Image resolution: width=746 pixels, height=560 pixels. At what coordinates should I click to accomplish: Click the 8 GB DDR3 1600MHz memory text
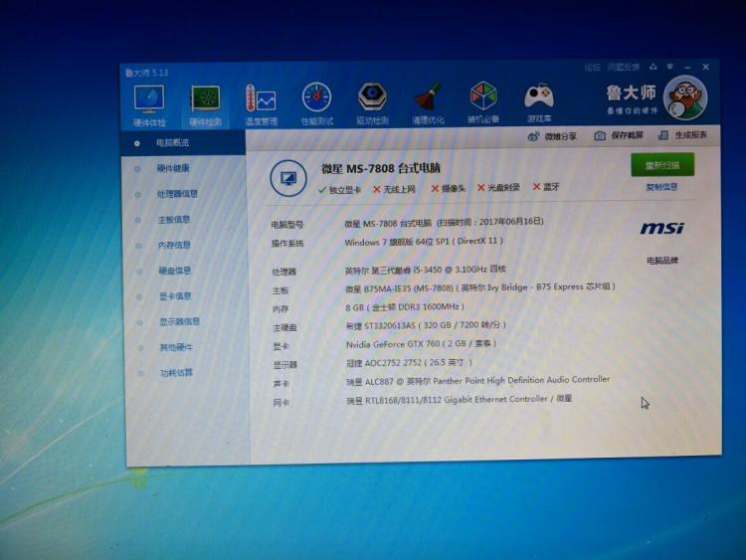(405, 307)
